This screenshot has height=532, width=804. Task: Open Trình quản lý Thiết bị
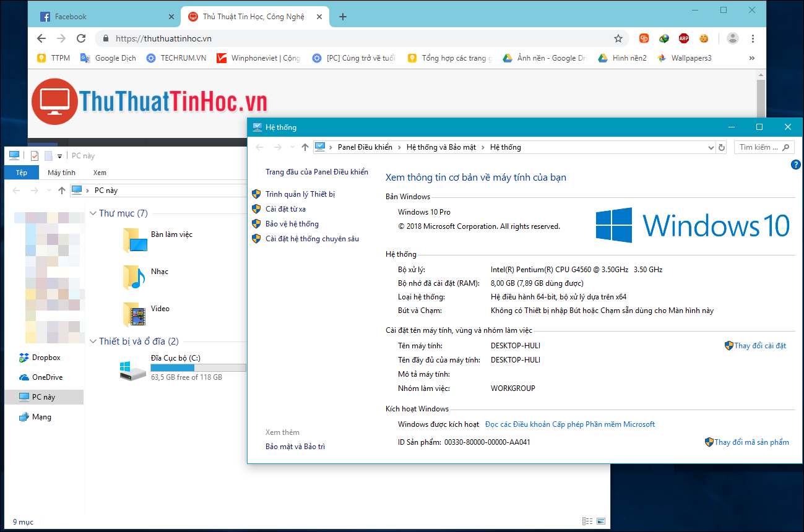pyautogui.click(x=300, y=194)
